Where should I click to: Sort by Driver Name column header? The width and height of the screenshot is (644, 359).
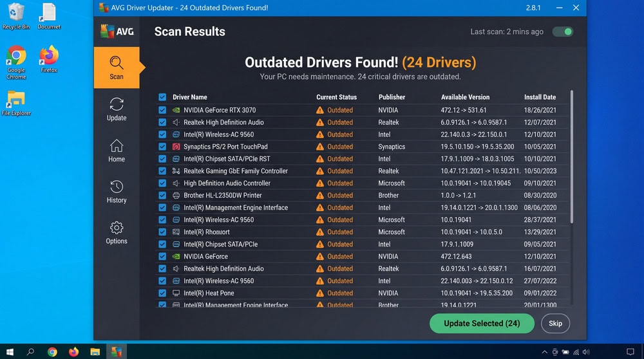point(190,97)
